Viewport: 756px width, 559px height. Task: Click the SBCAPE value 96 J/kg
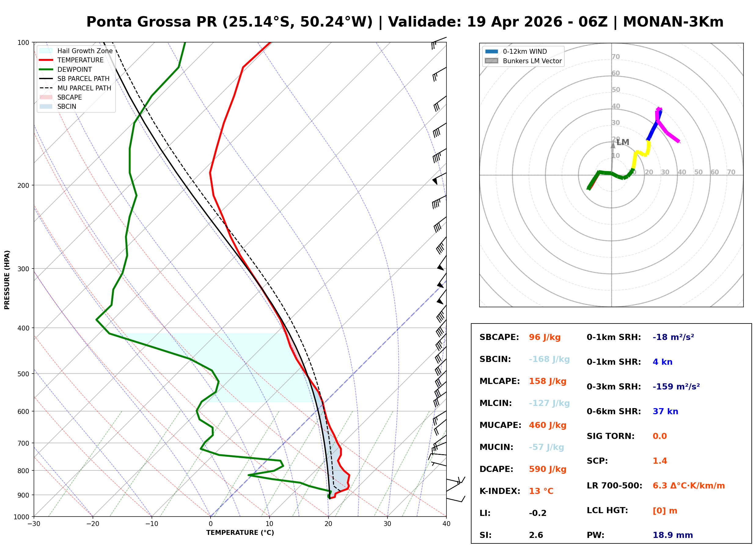[545, 338]
